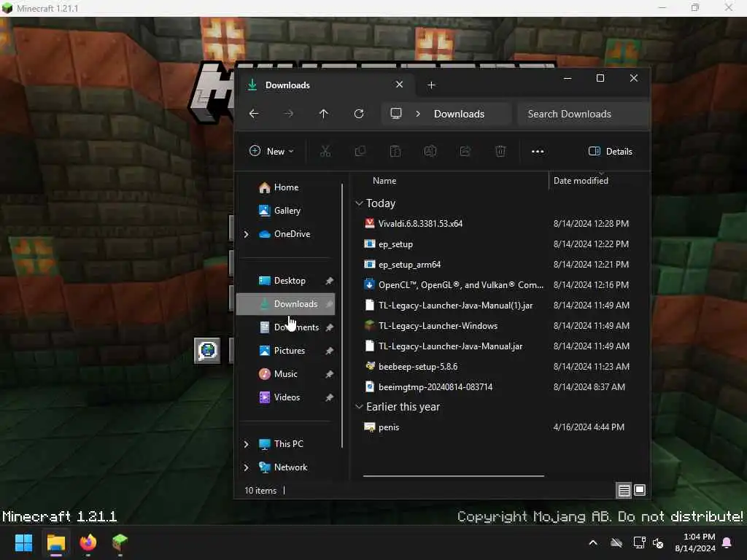The image size is (747, 560).
Task: Open the pinned Videos folder
Action: 286,397
